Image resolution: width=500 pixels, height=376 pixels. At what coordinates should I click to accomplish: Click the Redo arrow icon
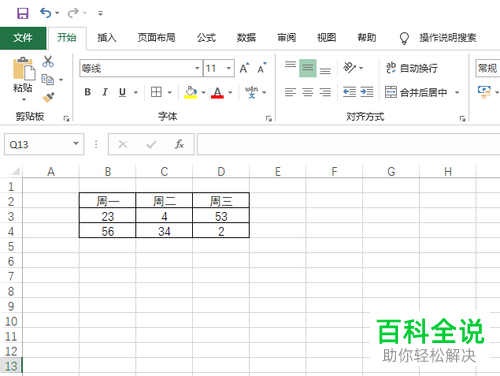click(x=73, y=13)
